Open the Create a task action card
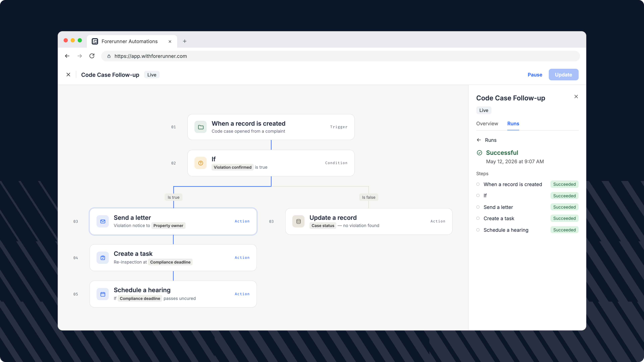Screen dimensions: 644x362 (173, 258)
